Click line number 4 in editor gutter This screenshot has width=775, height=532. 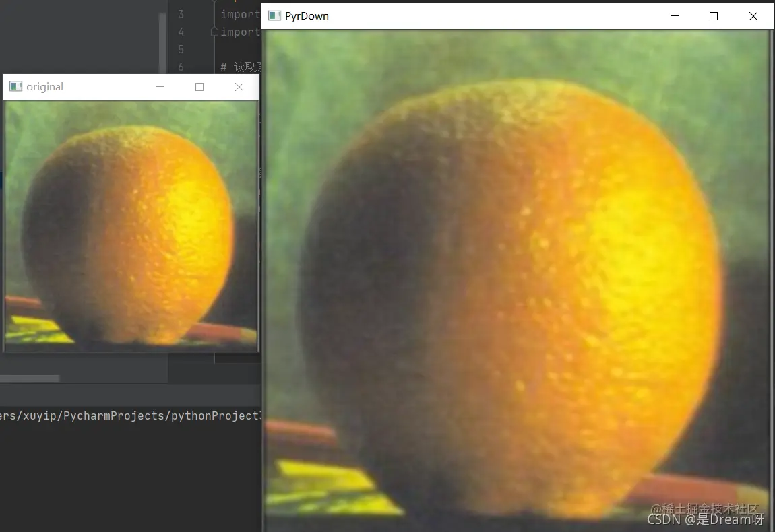click(181, 32)
